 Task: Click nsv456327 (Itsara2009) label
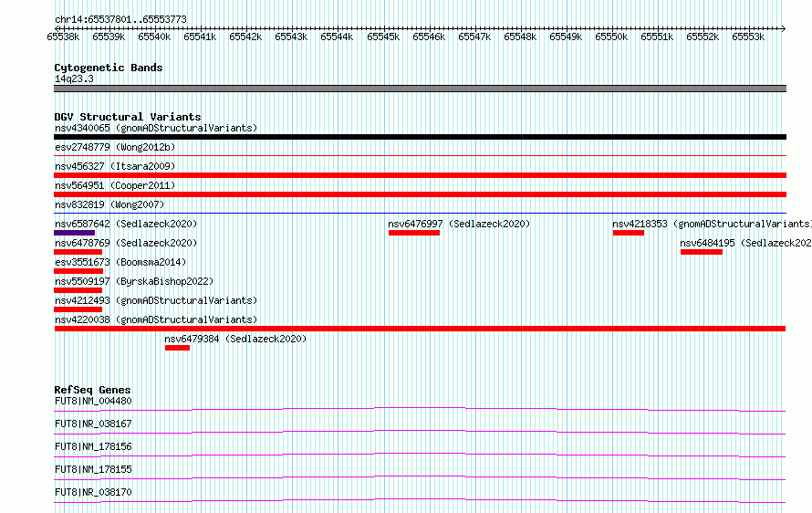[115, 166]
